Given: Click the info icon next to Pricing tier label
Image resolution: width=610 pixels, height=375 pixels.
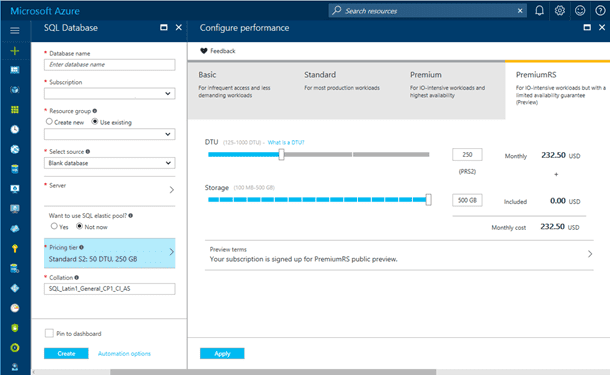Looking at the screenshot, I should (81, 247).
